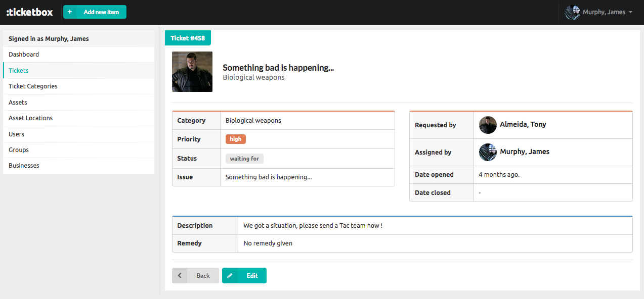Click the left chevron icon on Back

(180, 275)
